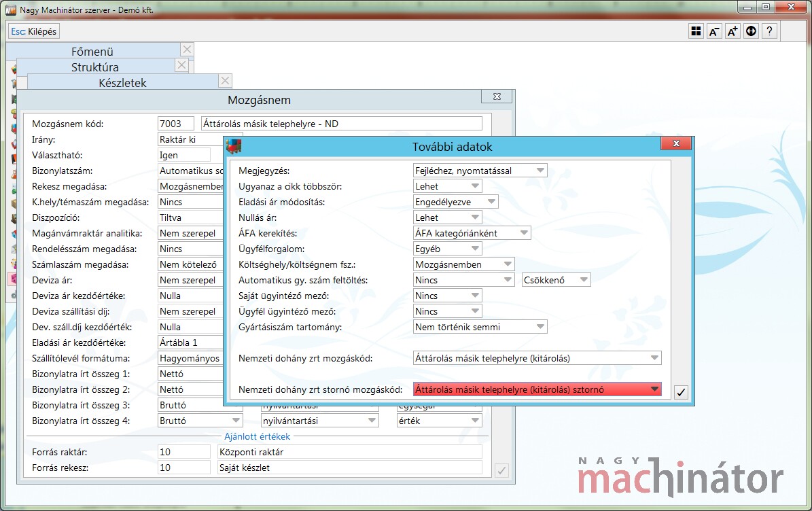This screenshot has width=812, height=511.
Task: Click the Mozgásnem kód field 7003
Action: click(x=175, y=124)
